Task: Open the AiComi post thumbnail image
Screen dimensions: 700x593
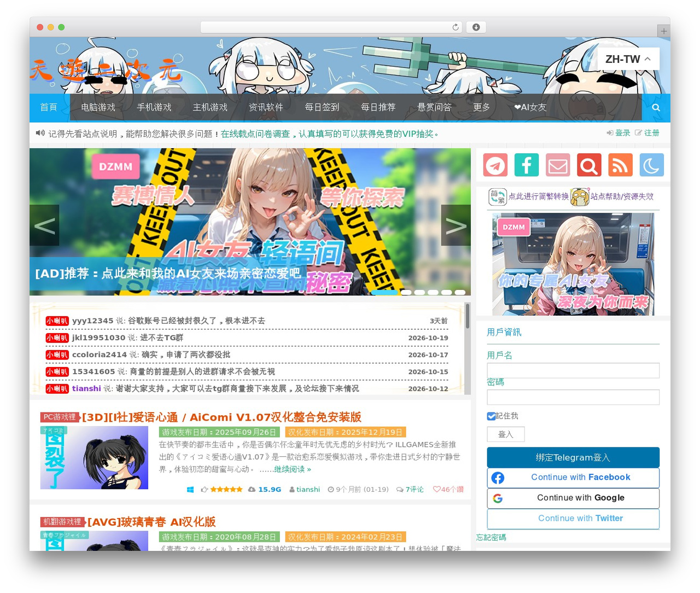Action: (94, 458)
